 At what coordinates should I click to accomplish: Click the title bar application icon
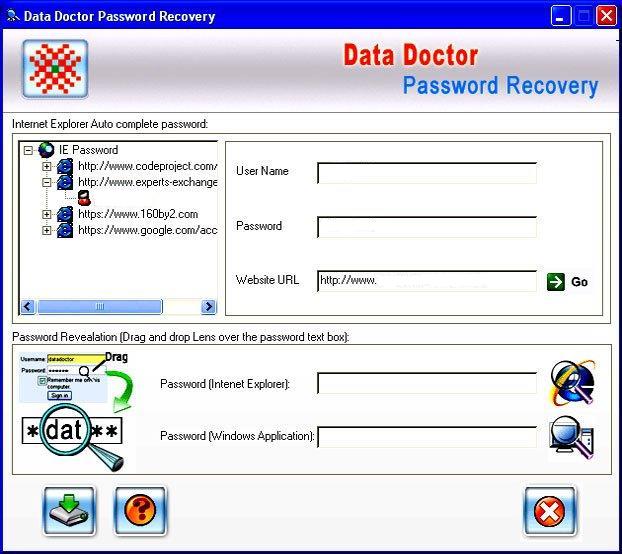[x=13, y=16]
